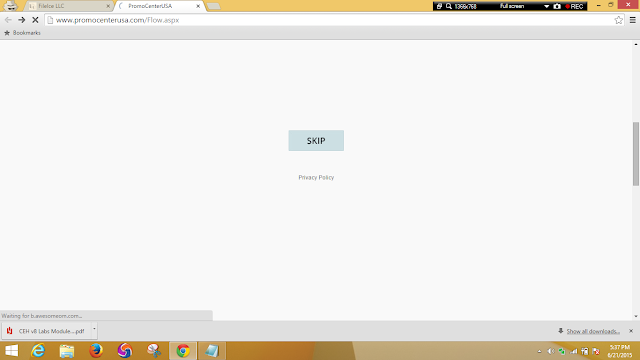The height and width of the screenshot is (360, 640).
Task: Show hidden system tray icons
Action: point(540,351)
